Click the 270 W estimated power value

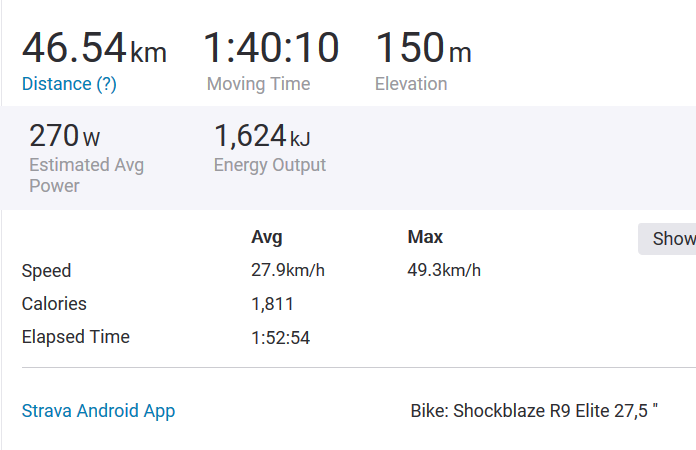pos(65,136)
